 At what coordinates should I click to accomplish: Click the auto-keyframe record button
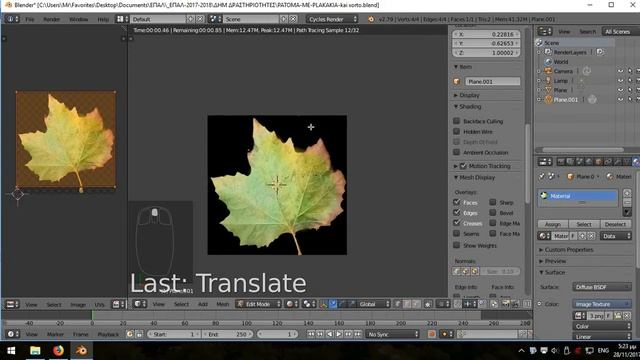point(431,334)
